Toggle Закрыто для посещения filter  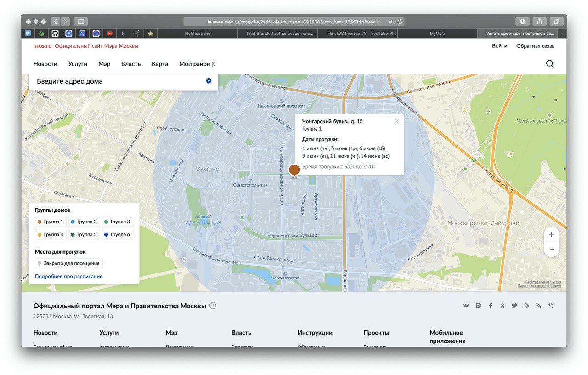pyautogui.click(x=69, y=263)
